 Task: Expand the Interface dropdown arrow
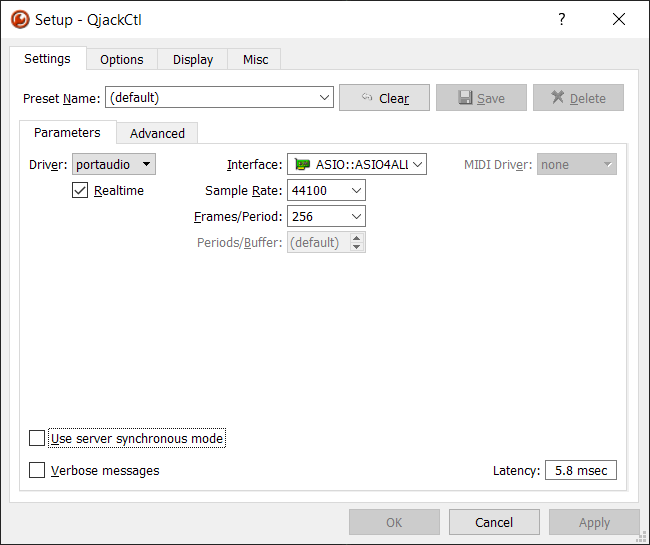pyautogui.click(x=417, y=165)
